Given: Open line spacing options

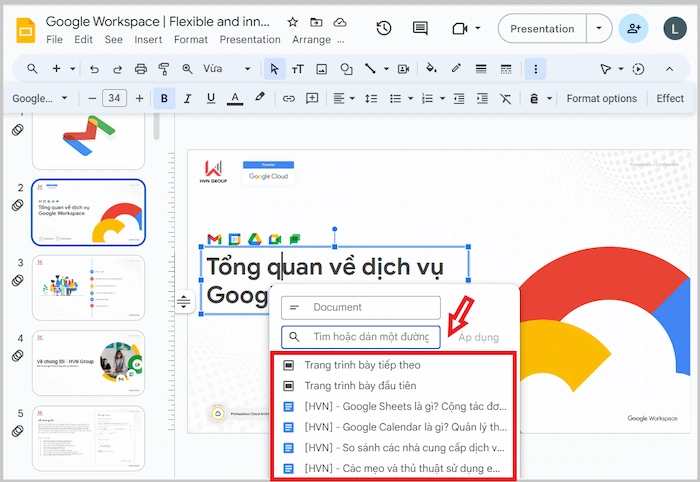Looking at the screenshot, I should [x=371, y=99].
